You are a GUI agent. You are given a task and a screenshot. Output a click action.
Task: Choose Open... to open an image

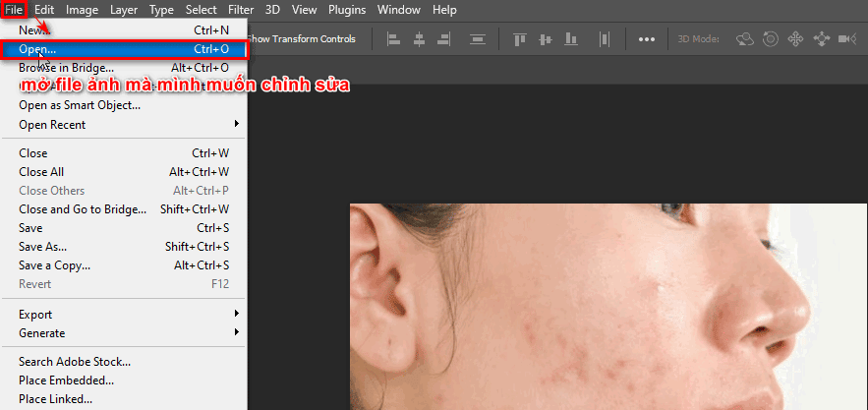[x=124, y=49]
